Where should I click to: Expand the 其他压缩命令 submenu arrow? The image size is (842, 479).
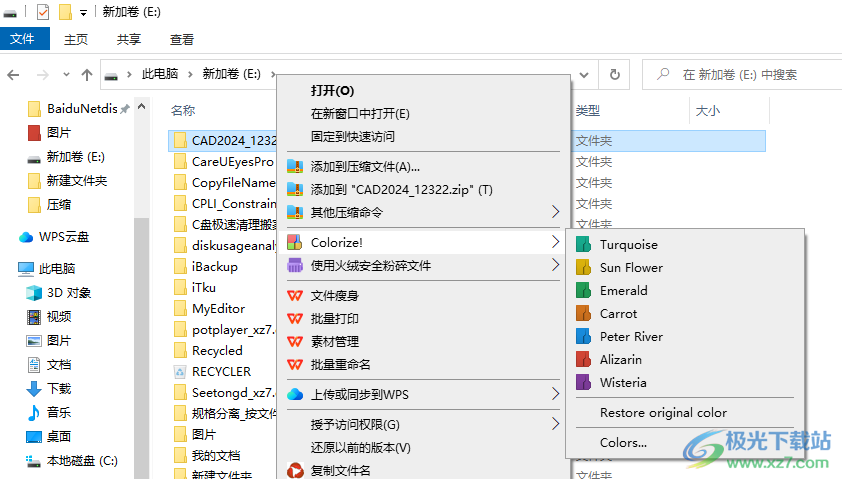(555, 212)
